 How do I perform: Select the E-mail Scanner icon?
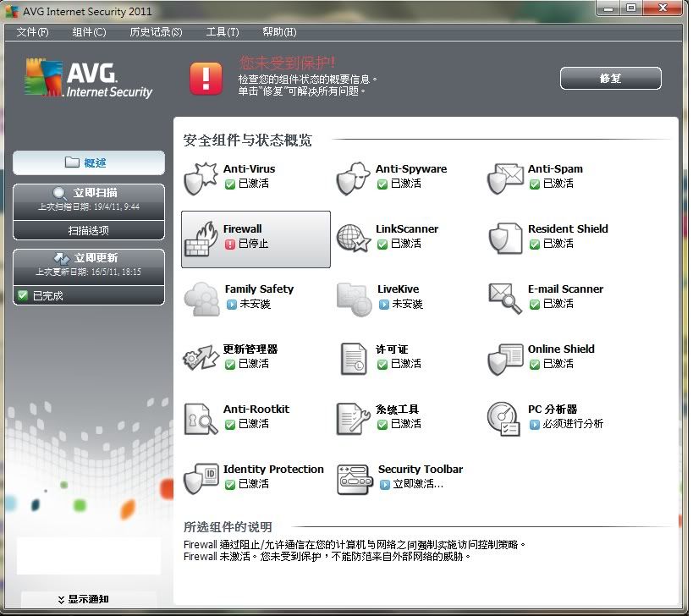[x=505, y=297]
